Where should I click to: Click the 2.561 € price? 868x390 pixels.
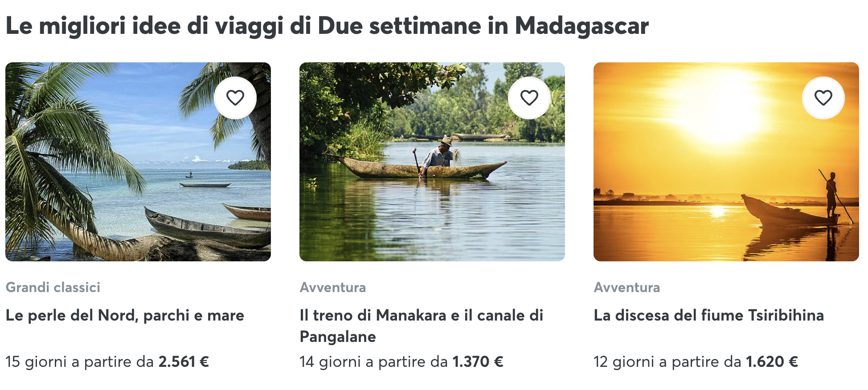[184, 362]
